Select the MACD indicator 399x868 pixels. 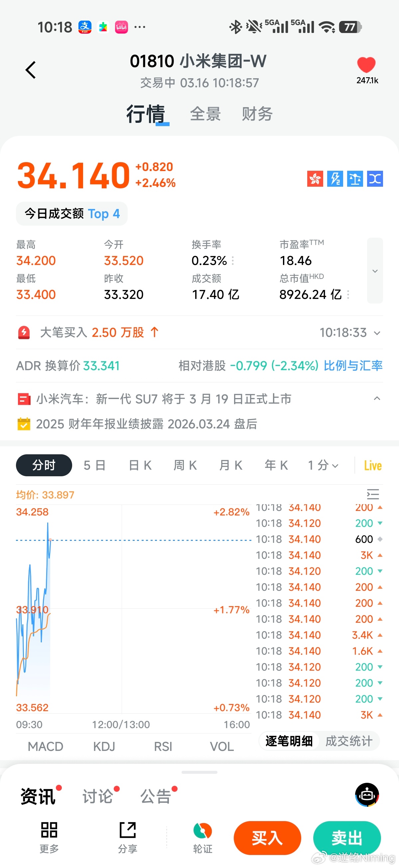(x=46, y=747)
